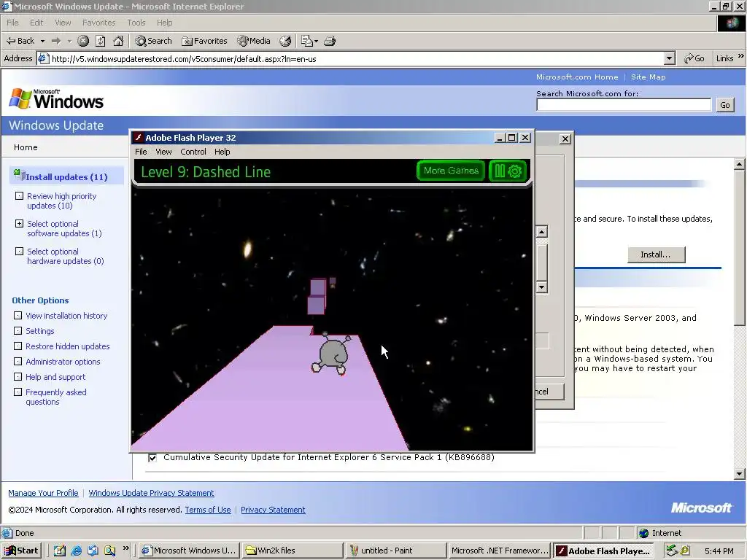Viewport: 747px width, 560px height.
Task: Open the Forward button history dropdown arrow
Action: click(x=69, y=41)
